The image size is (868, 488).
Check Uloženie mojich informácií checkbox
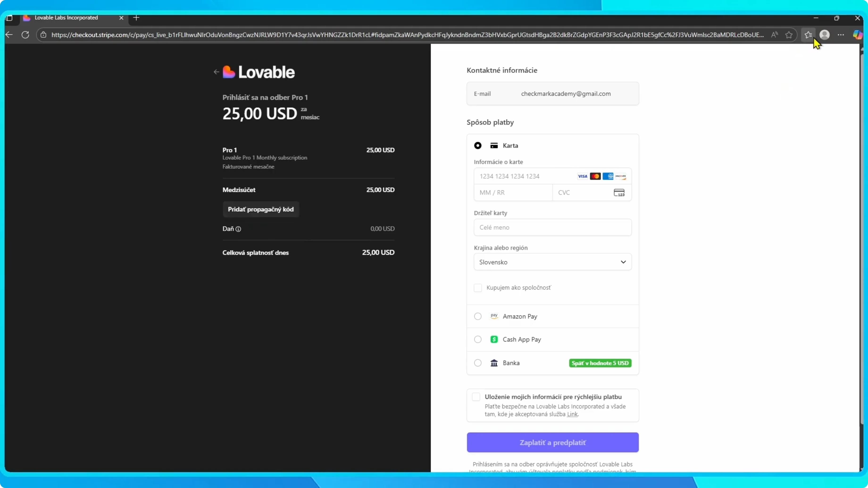click(476, 397)
